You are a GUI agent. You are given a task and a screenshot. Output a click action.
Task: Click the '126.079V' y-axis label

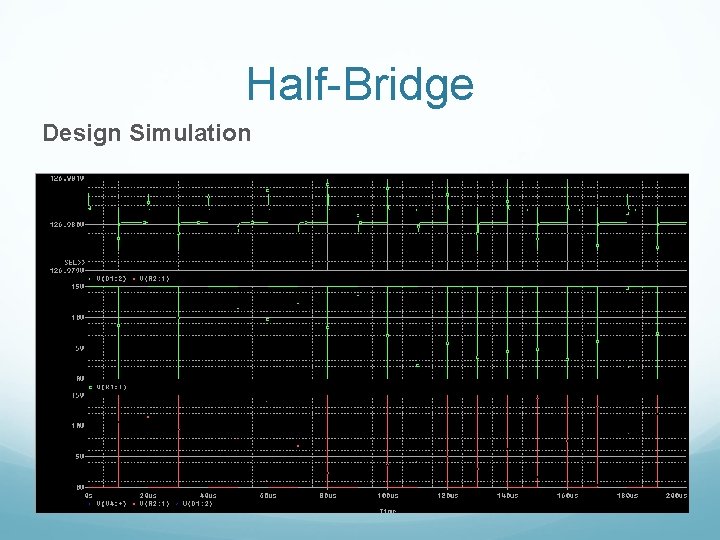(x=67, y=271)
